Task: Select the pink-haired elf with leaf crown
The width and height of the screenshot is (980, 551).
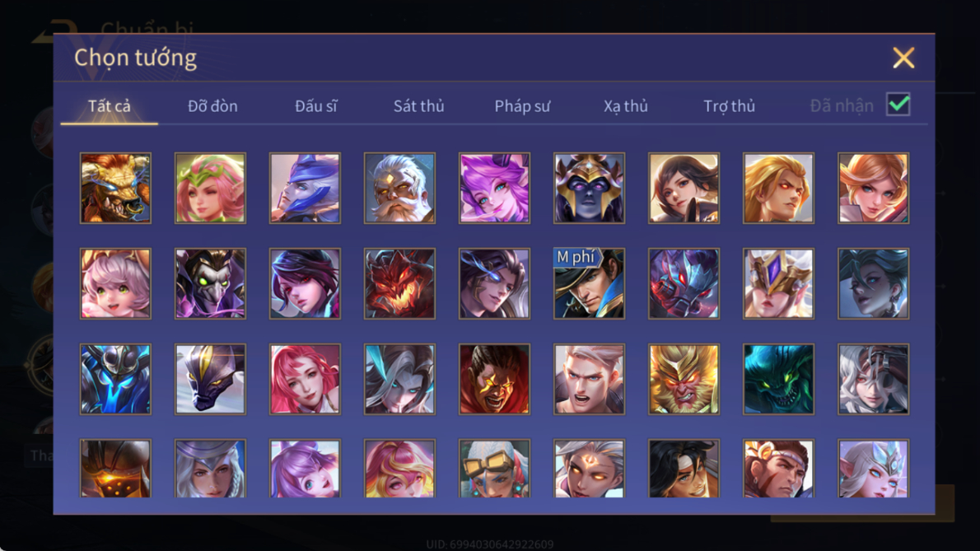Action: (x=211, y=188)
